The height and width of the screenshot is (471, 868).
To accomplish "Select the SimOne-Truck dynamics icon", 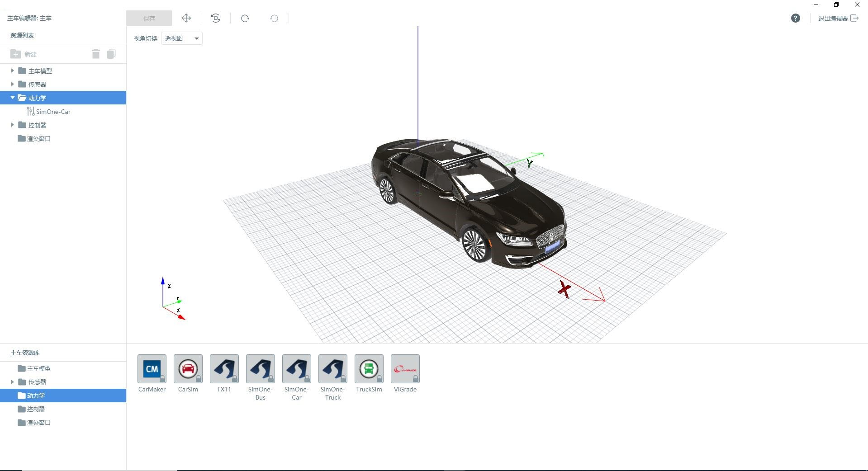I will 333,369.
